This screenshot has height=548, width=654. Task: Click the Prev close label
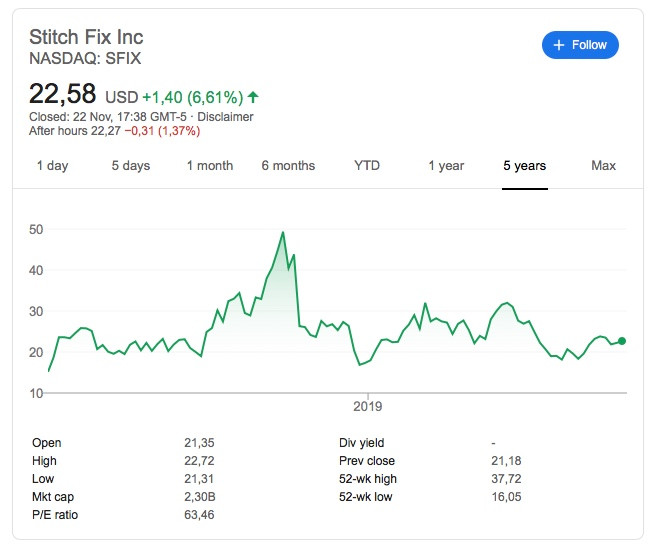[367, 461]
